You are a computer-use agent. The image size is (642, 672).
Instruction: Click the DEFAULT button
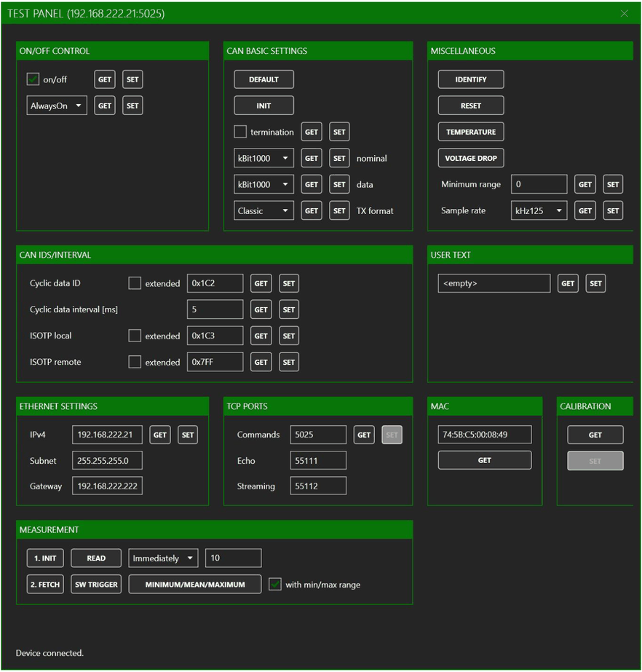click(x=263, y=79)
